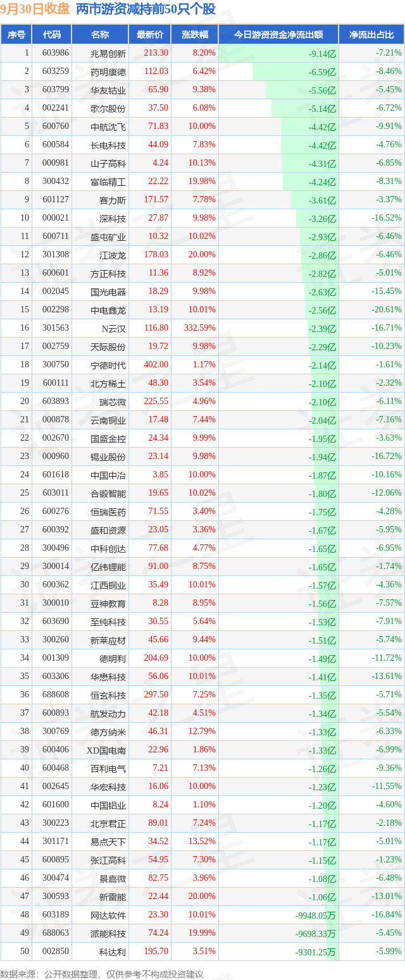Click the 序号 column header
The image size is (405, 980).
(16, 35)
